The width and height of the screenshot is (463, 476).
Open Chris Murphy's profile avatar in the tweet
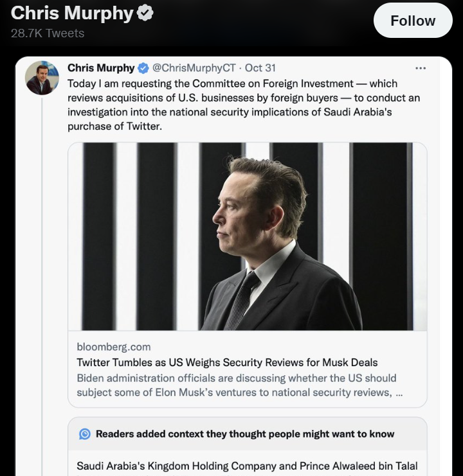(x=42, y=78)
